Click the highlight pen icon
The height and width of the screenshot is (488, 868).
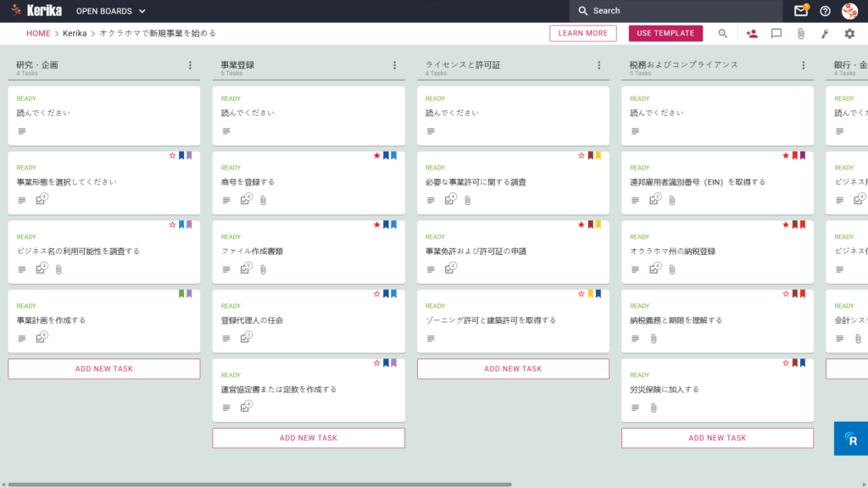click(825, 34)
